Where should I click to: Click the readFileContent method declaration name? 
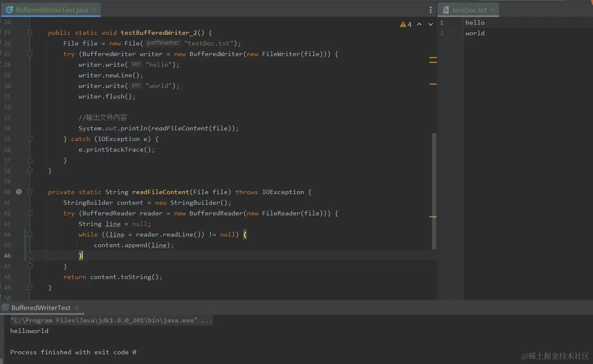tap(161, 192)
